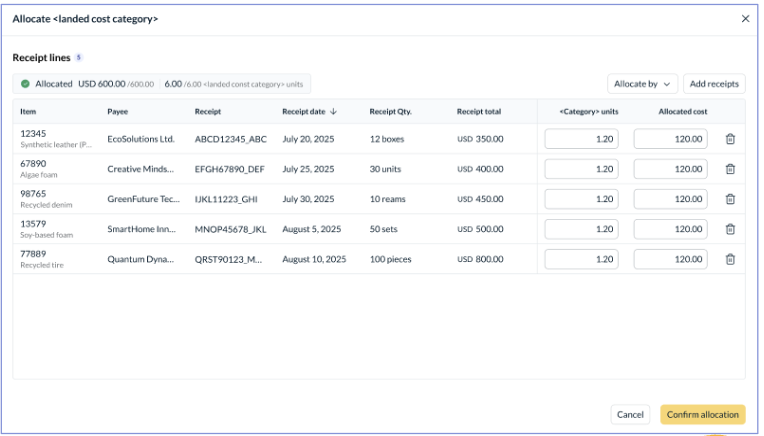This screenshot has height=436, width=764.
Task: Click the Receipt total column header
Action: (x=478, y=112)
